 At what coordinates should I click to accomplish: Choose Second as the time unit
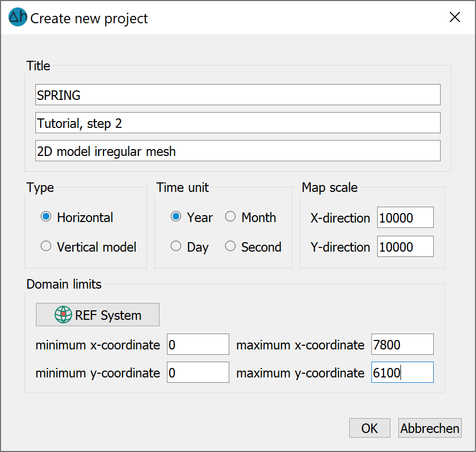coord(230,246)
